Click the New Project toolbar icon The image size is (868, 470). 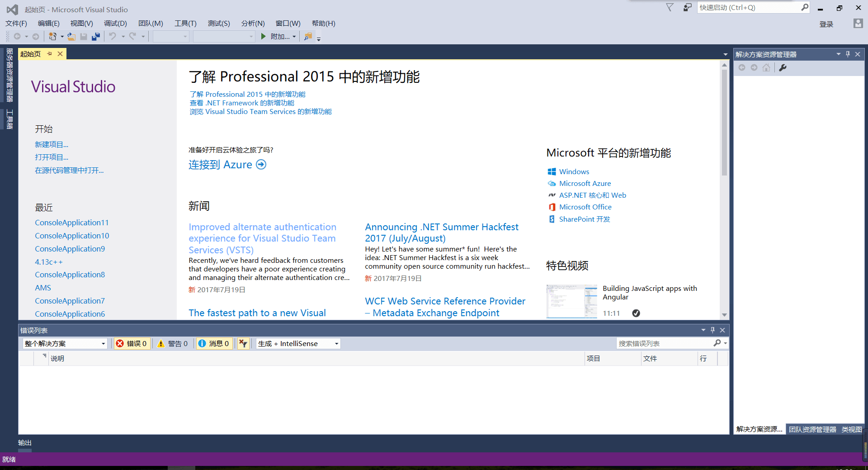(x=52, y=37)
